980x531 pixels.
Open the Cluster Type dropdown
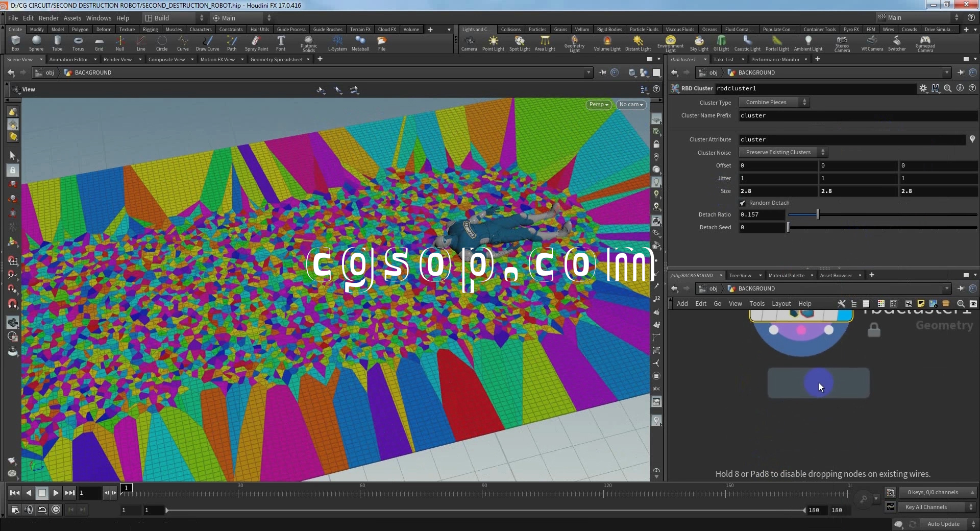click(x=774, y=103)
